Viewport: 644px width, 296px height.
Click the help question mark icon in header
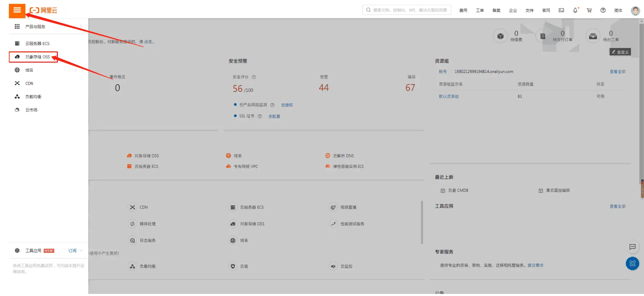[x=603, y=10]
